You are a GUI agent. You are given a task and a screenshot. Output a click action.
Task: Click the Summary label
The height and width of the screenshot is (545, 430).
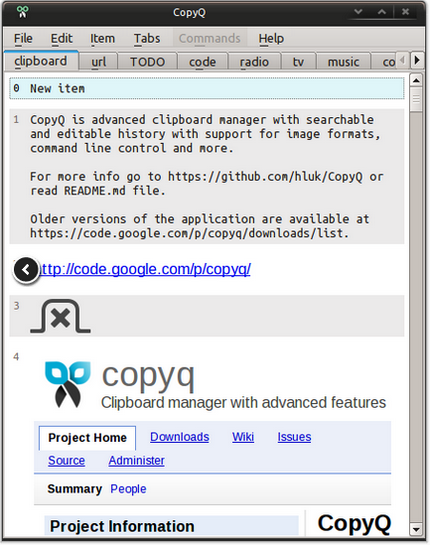click(x=75, y=489)
